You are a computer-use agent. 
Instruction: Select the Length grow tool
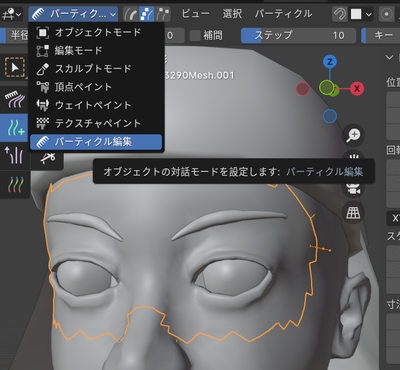click(x=15, y=155)
